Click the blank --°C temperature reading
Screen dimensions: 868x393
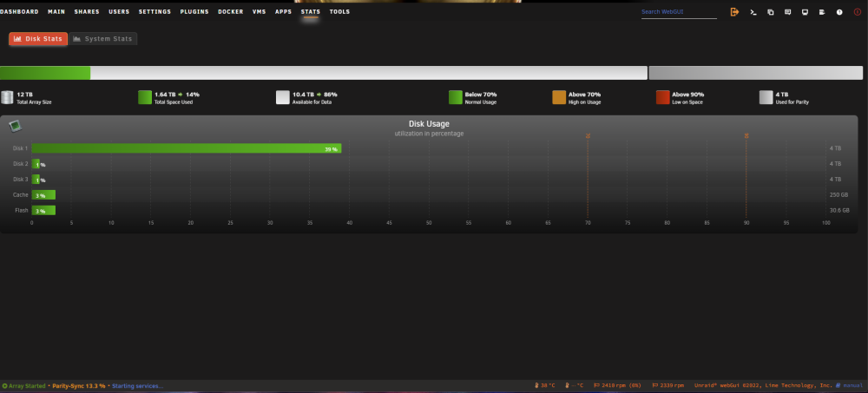click(574, 386)
